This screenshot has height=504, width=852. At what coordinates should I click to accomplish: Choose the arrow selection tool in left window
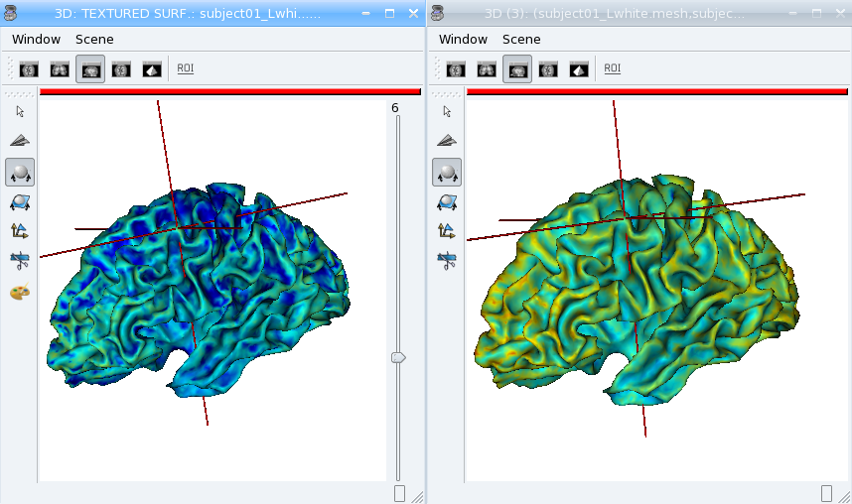(20, 111)
